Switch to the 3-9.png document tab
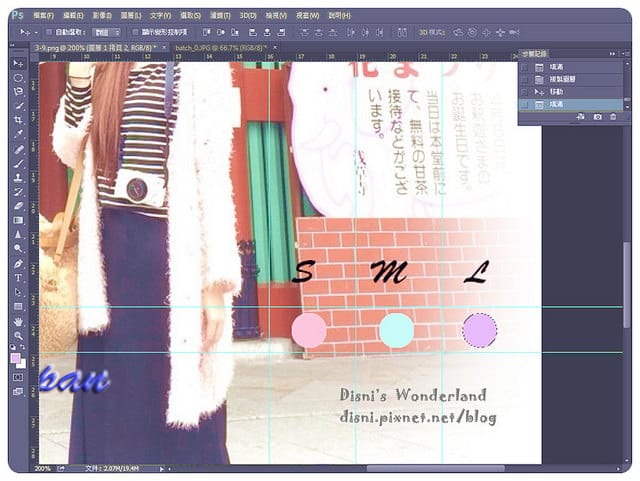Screen dimensions: 640x481 [x=96, y=48]
